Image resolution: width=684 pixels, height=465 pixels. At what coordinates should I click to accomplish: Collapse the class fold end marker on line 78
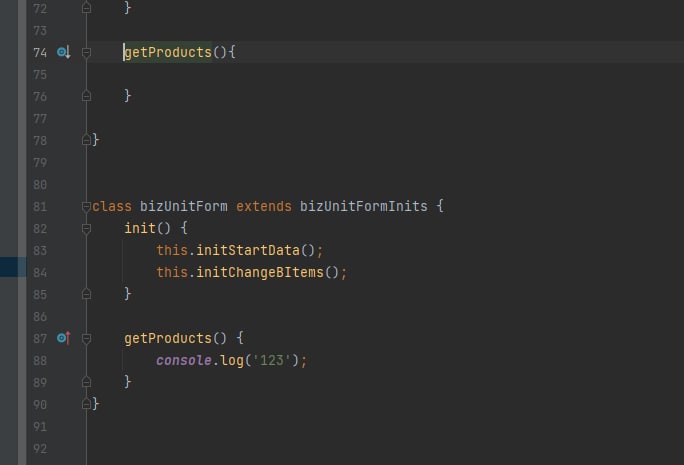click(x=86, y=140)
